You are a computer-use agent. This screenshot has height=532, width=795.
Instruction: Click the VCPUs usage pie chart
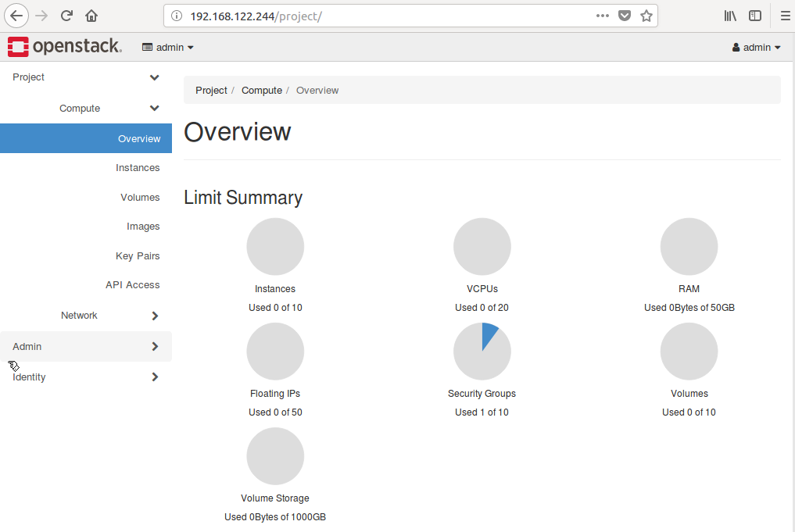pyautogui.click(x=482, y=247)
